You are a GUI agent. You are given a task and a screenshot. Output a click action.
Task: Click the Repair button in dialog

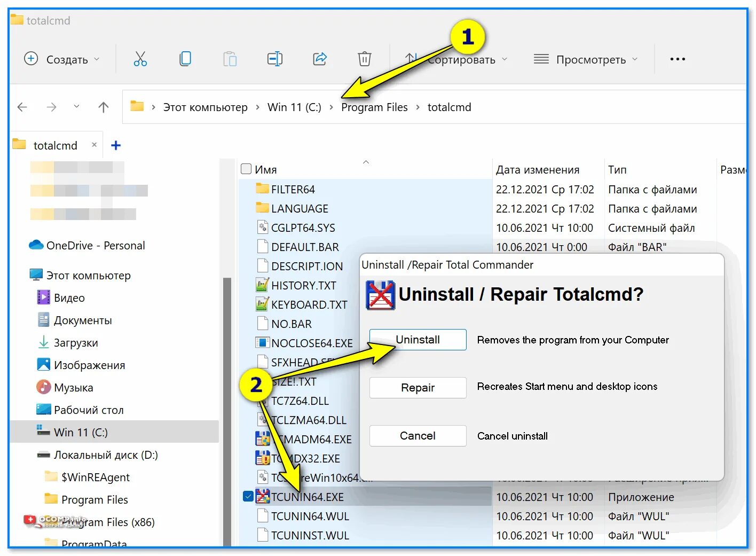[x=418, y=388]
